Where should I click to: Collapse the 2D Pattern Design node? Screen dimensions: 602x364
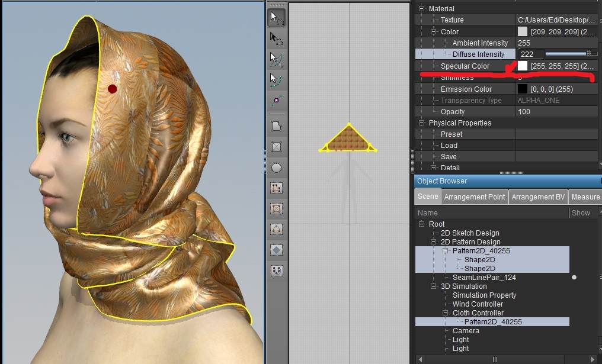pos(434,242)
